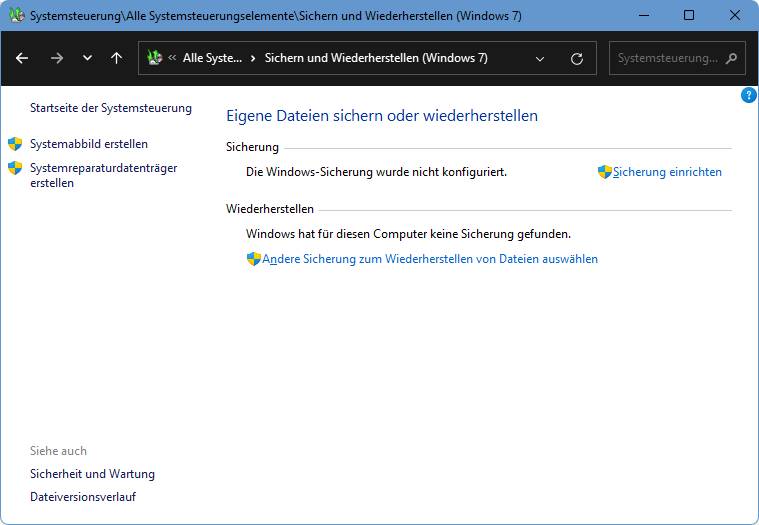Click shield icon before Andere Sicherung link
Image resolution: width=759 pixels, height=525 pixels.
click(254, 259)
